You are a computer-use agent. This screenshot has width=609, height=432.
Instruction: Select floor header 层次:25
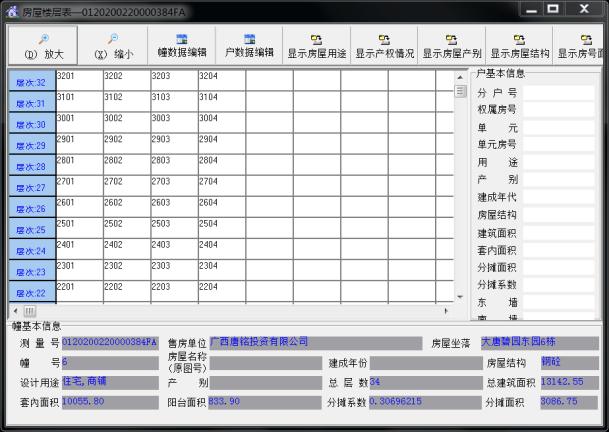tap(32, 228)
